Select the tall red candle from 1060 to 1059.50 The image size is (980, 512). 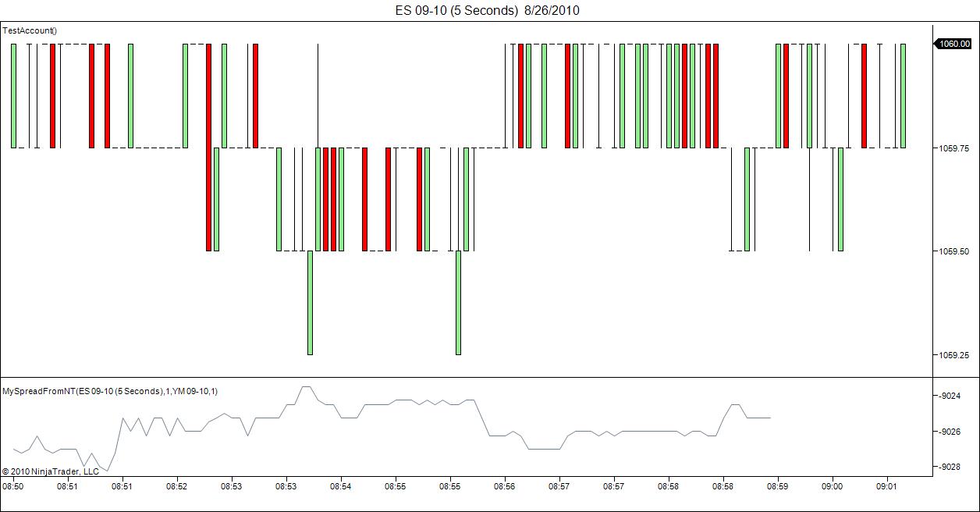coord(208,148)
